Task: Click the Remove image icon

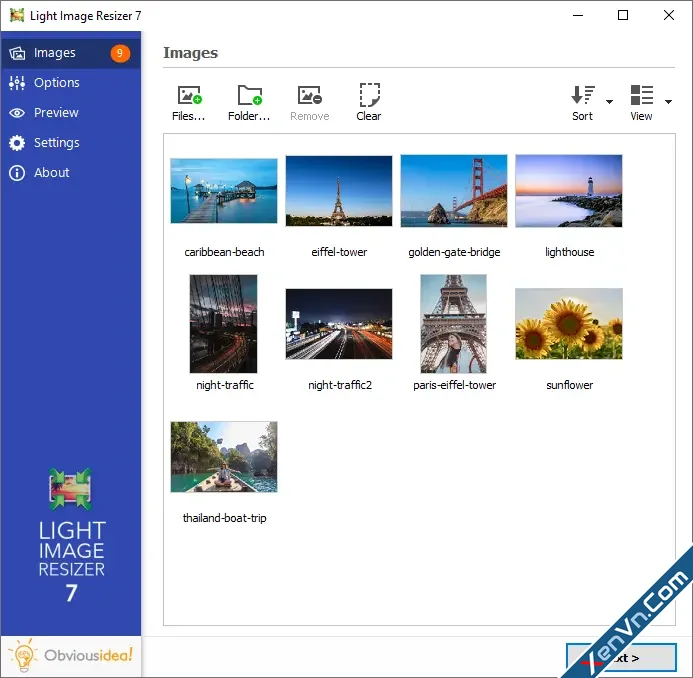Action: (x=310, y=95)
